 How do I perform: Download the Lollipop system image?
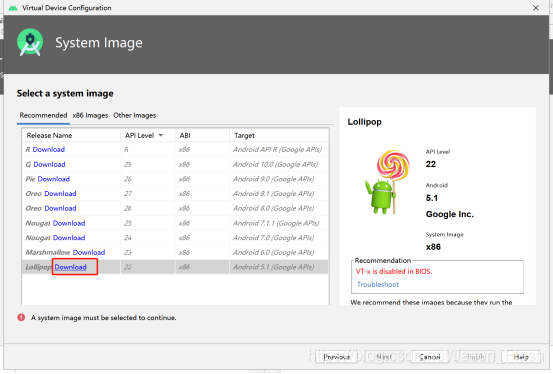(x=71, y=267)
